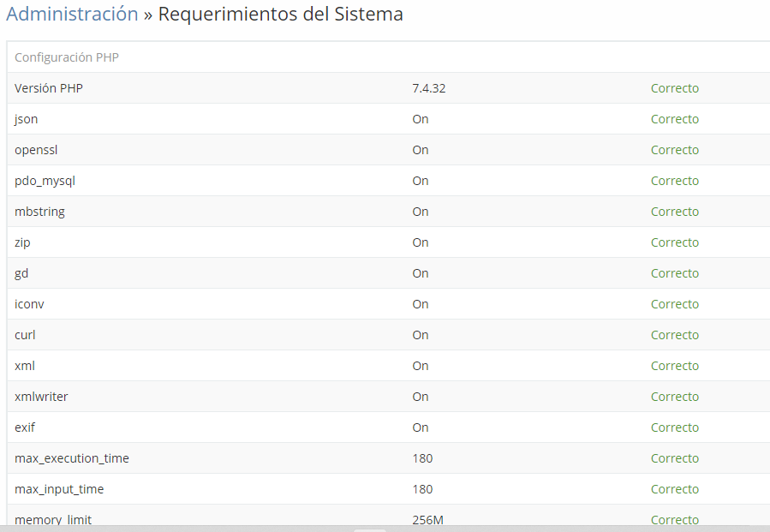Open the Administración breadcrumb link
The height and width of the screenshot is (532, 770).
coord(72,14)
